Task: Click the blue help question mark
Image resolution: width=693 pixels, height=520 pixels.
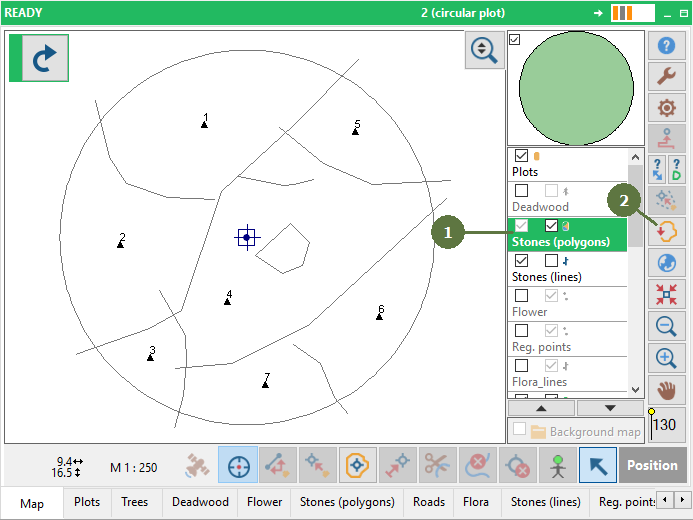Action: point(666,46)
